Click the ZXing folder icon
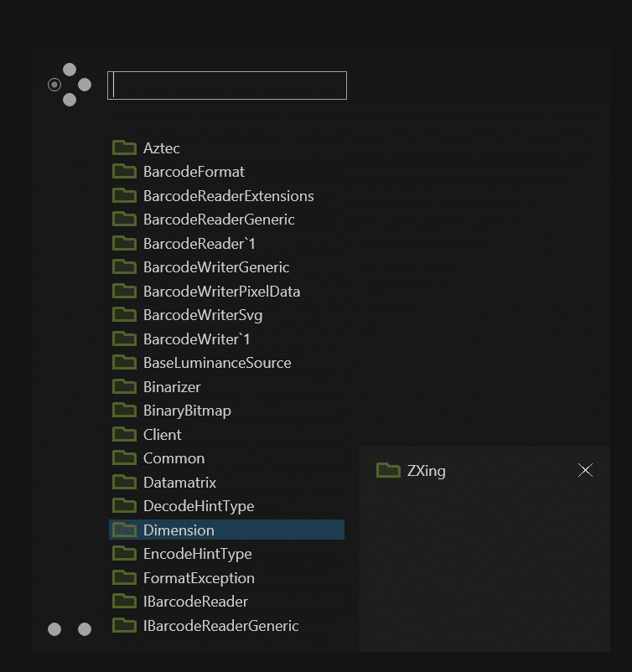 [388, 470]
